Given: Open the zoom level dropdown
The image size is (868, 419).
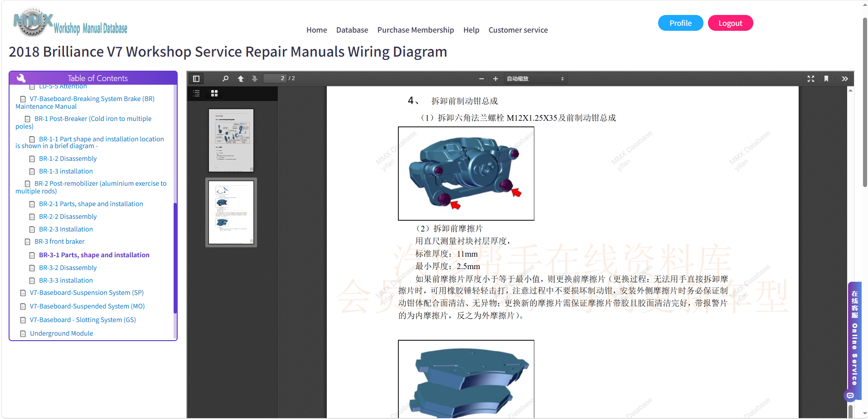Looking at the screenshot, I should coord(535,79).
